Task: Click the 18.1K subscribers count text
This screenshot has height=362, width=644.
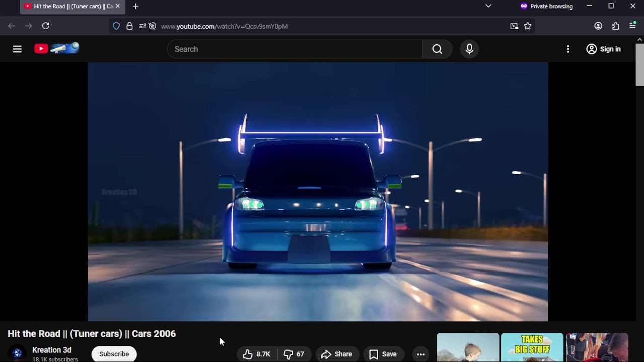Action: (x=55, y=359)
